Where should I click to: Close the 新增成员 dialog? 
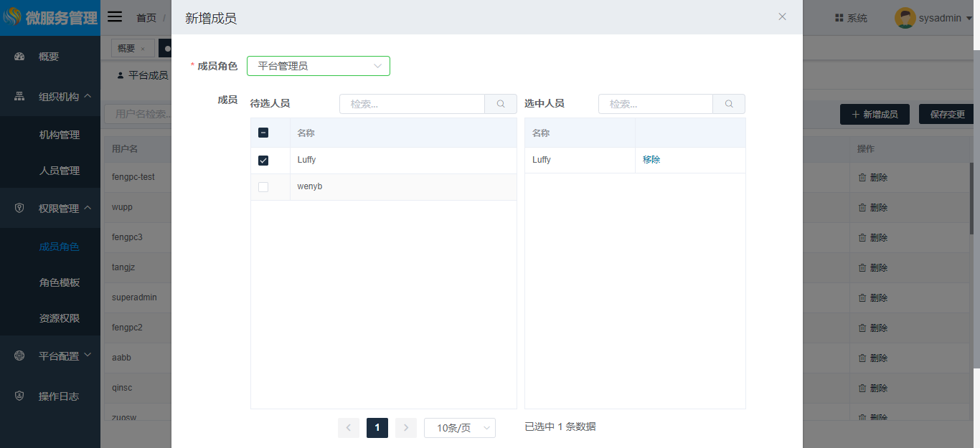[x=782, y=16]
